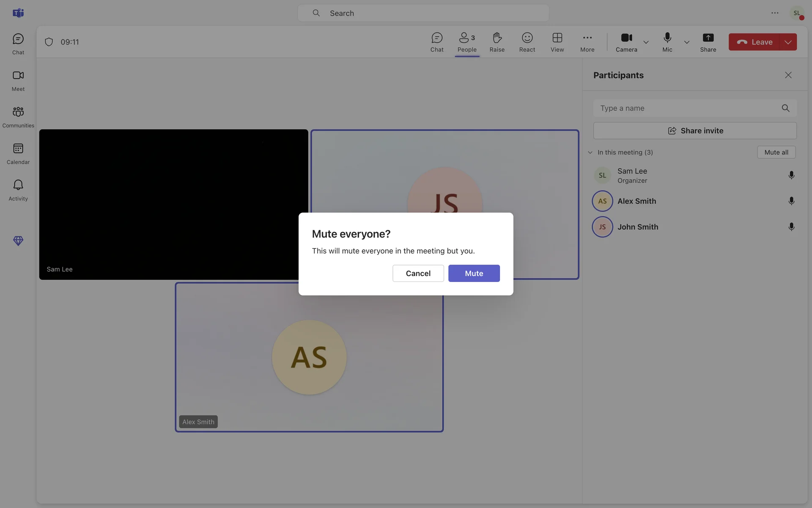
Task: Confirm with the Mute button in dialog
Action: pos(474,273)
